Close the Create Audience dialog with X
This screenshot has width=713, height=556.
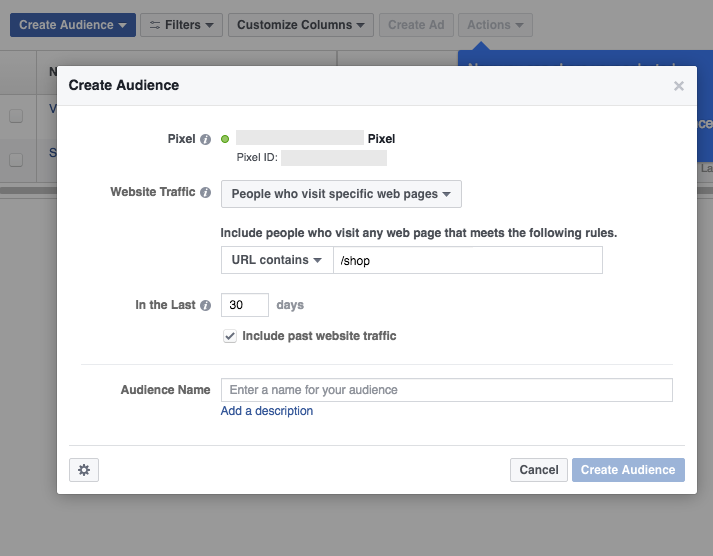[x=679, y=86]
